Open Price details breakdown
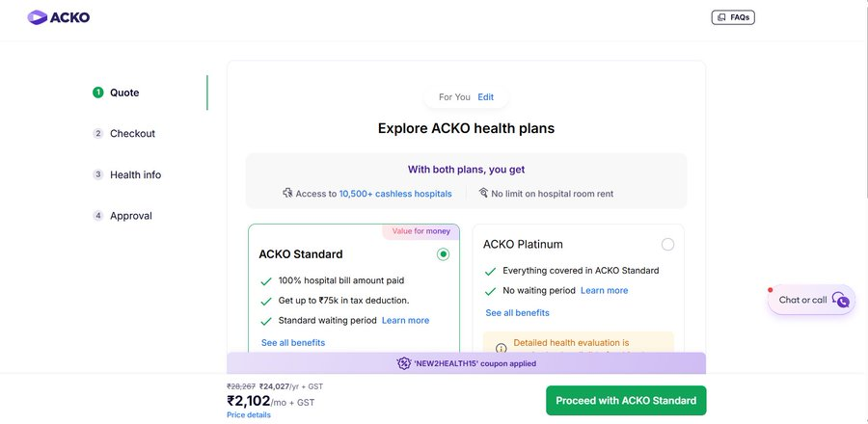 pyautogui.click(x=249, y=414)
